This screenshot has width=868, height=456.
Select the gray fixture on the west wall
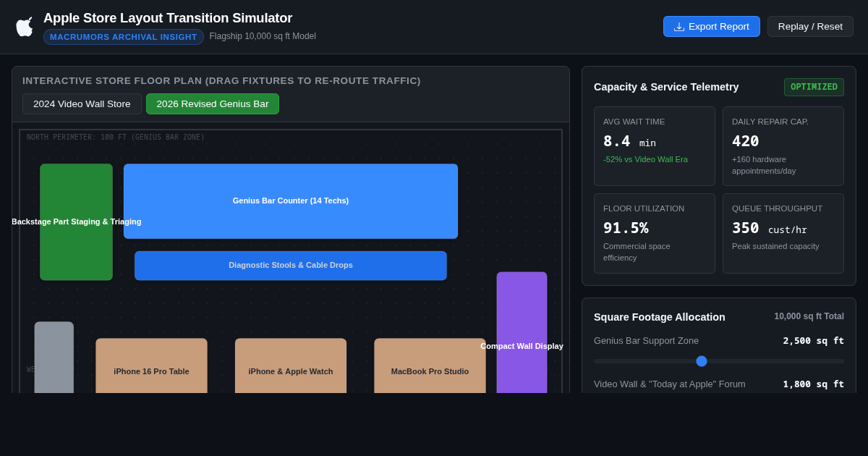(x=54, y=358)
